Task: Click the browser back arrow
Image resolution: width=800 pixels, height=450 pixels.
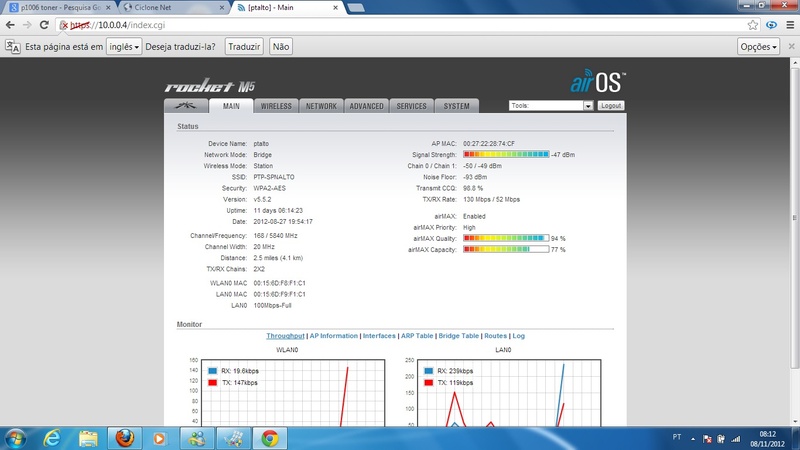Action: coord(10,25)
